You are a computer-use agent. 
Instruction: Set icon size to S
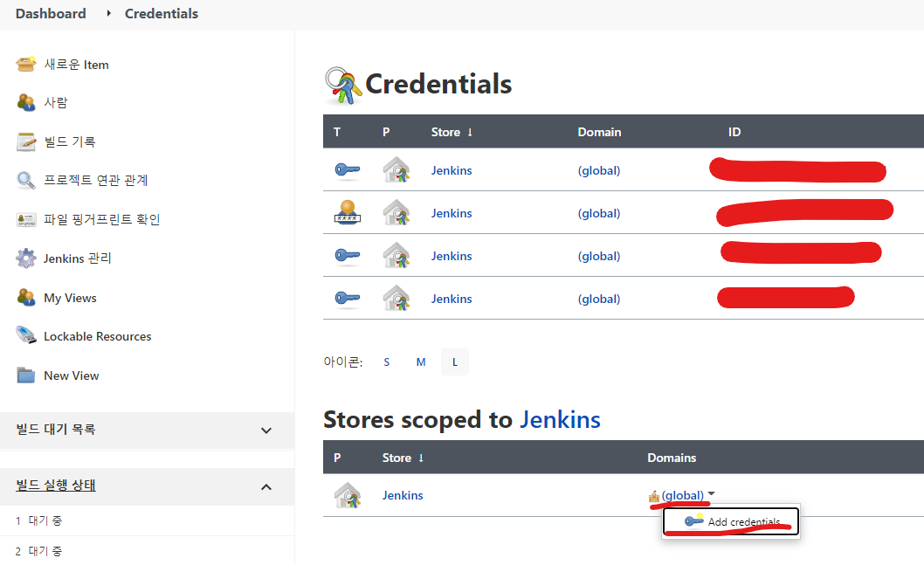(387, 362)
